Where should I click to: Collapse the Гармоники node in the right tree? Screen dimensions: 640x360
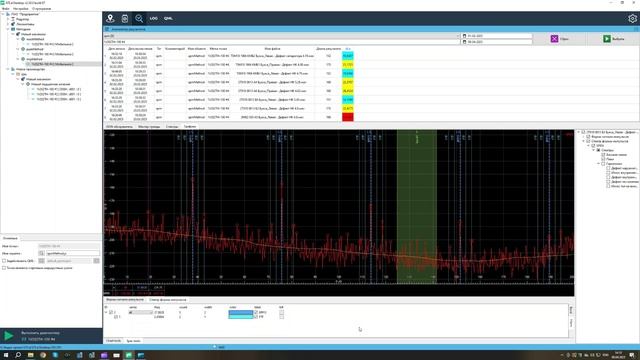click(598, 164)
